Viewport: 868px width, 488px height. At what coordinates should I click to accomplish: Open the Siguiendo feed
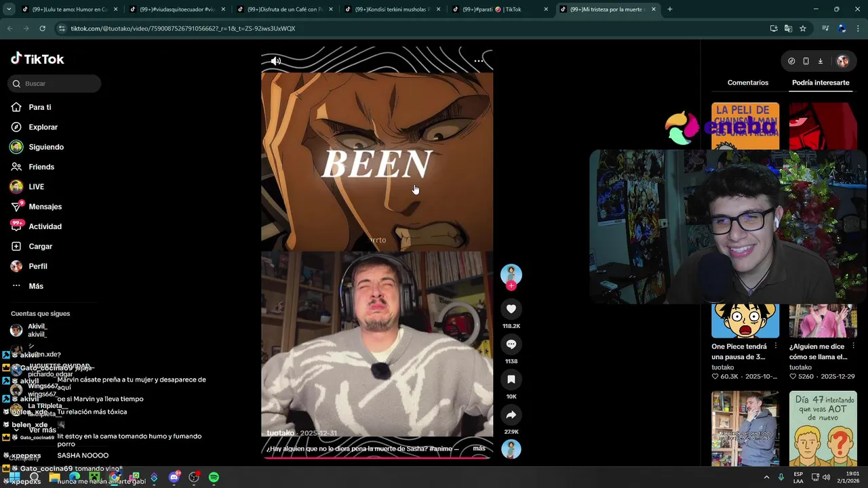pos(37,147)
